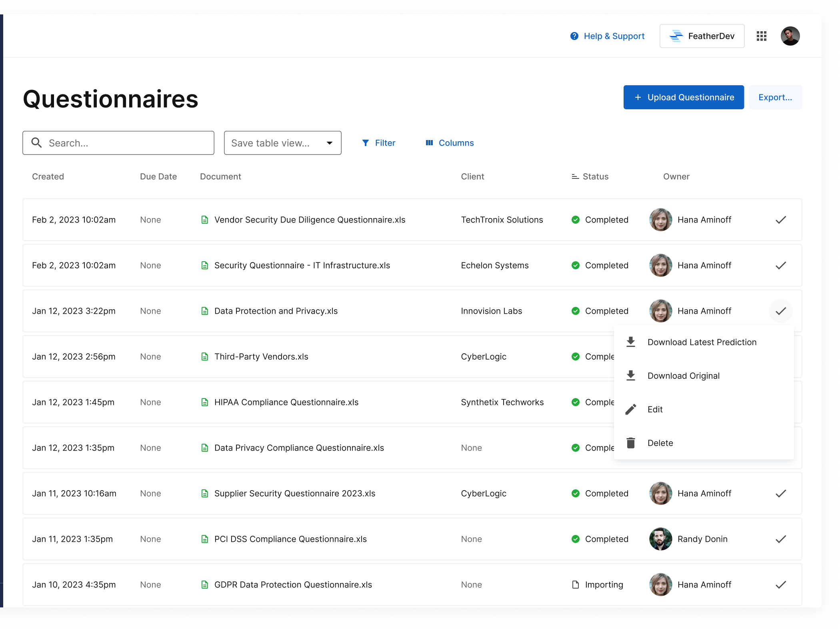Click the Export button
Image resolution: width=840 pixels, height=629 pixels.
pyautogui.click(x=775, y=97)
